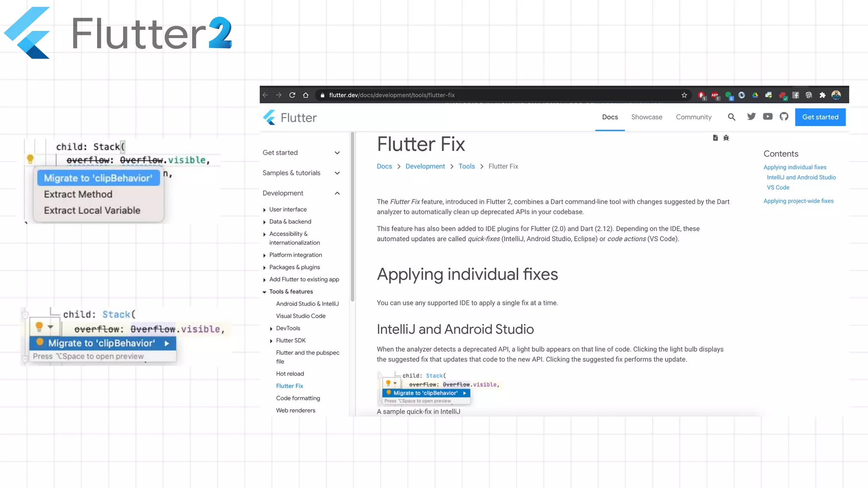This screenshot has height=488, width=868.
Task: Switch to the Showcase nav tab
Action: [646, 117]
